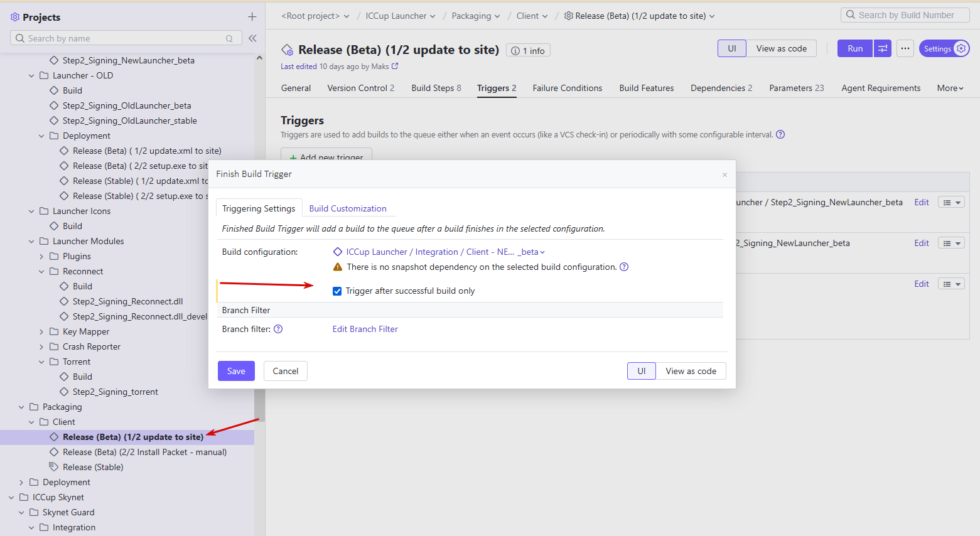The image size is (980, 536).
Task: Switch to Build Customization tab
Action: 348,208
